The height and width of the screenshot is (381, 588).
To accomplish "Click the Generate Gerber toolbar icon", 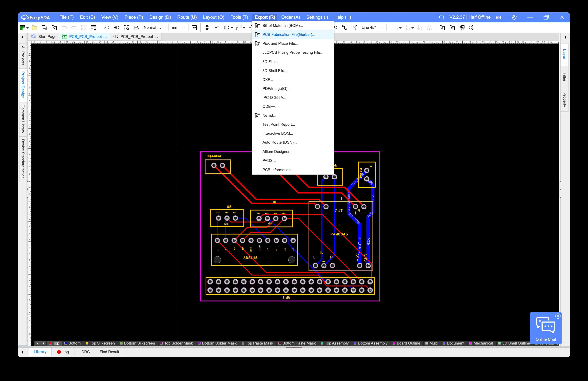I will click(442, 28).
